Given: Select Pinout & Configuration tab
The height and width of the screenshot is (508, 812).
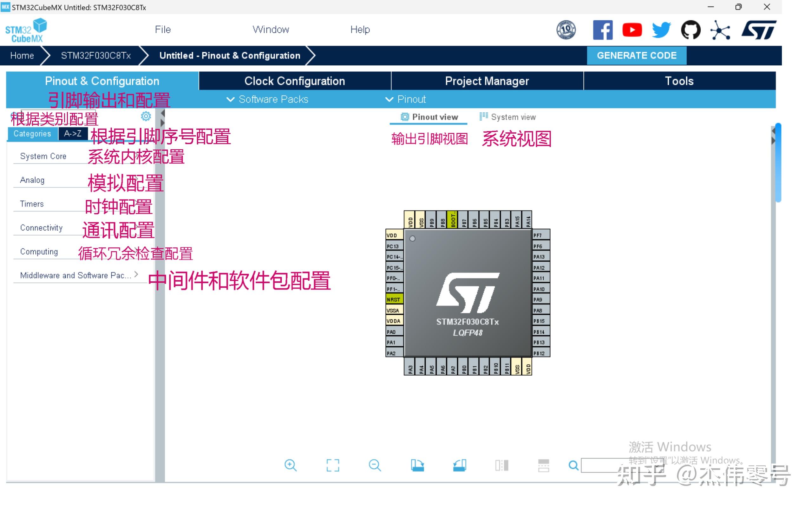Looking at the screenshot, I should click(102, 81).
